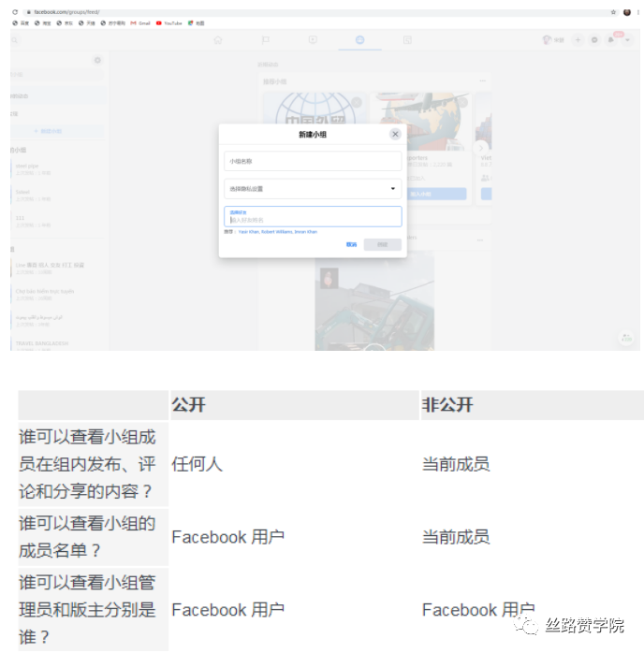Click the search groups field in sidebar
The image size is (644, 653).
(x=57, y=75)
